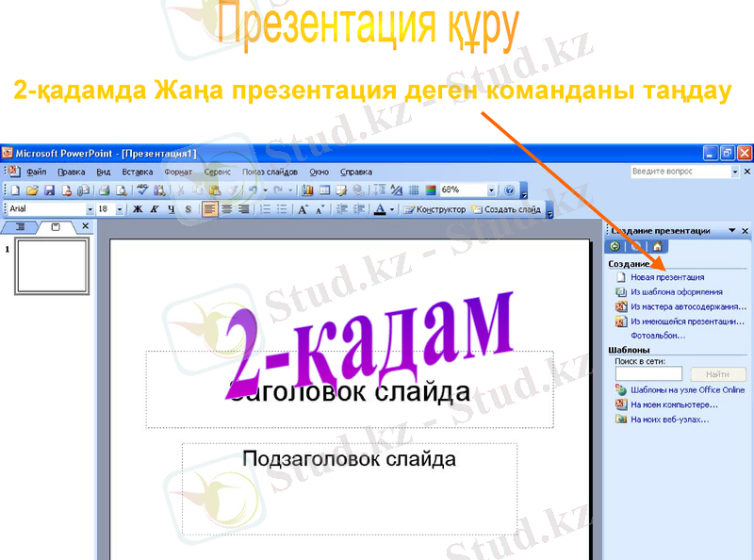Click the Home icon in task pane
The width and height of the screenshot is (754, 560).
pos(658,247)
